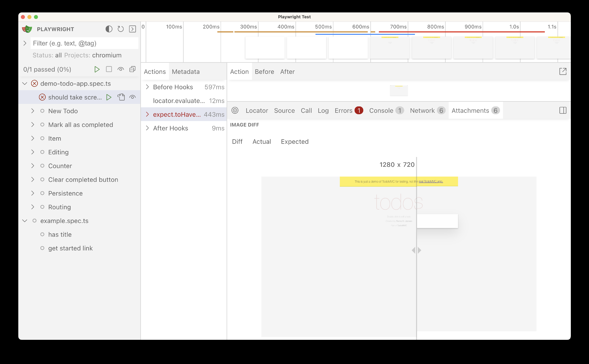Click the Projects: chromium filter text

[93, 55]
